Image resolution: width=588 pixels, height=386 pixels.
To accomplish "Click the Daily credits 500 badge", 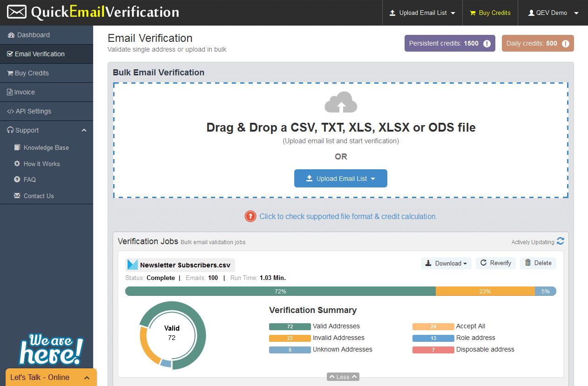I will point(538,44).
